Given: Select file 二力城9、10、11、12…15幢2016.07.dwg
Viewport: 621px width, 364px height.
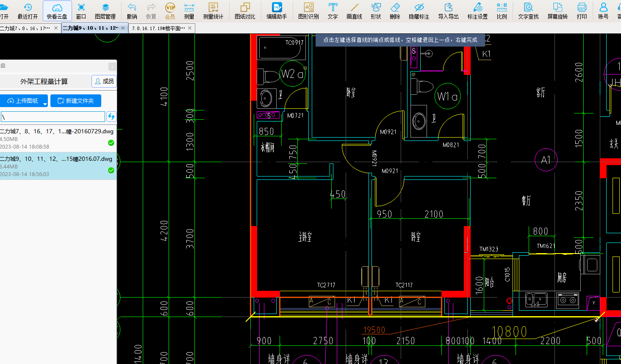Looking at the screenshot, I should (58, 166).
